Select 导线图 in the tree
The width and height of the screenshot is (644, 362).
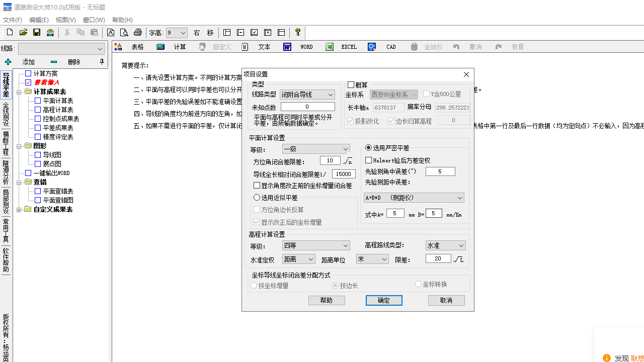52,155
